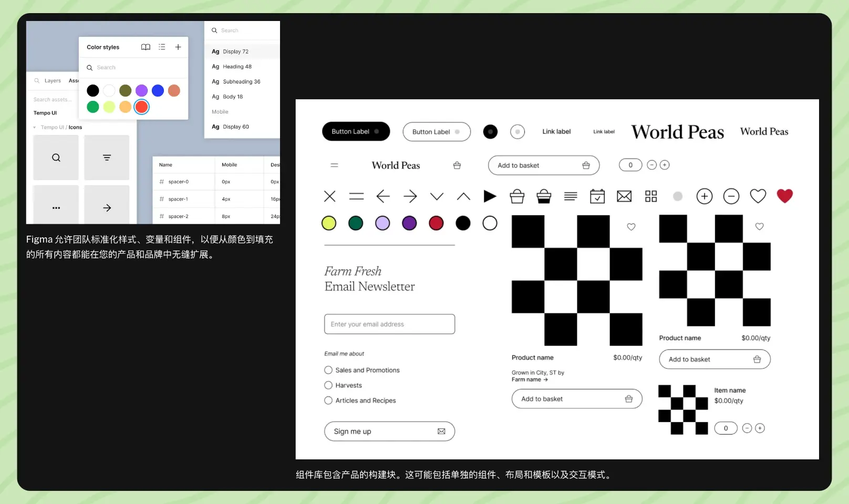Click the filled red heart icon
849x504 pixels.
tap(784, 196)
